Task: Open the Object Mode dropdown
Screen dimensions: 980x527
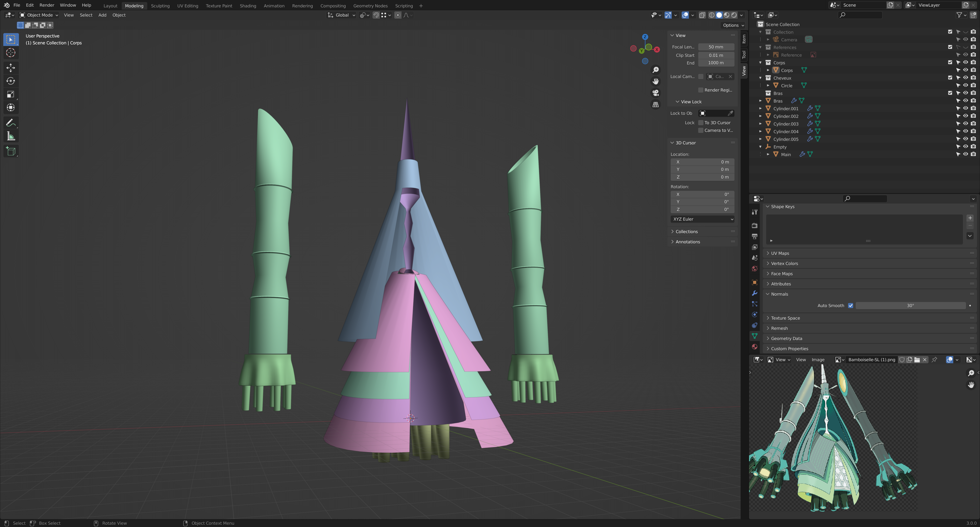Action: (x=39, y=15)
